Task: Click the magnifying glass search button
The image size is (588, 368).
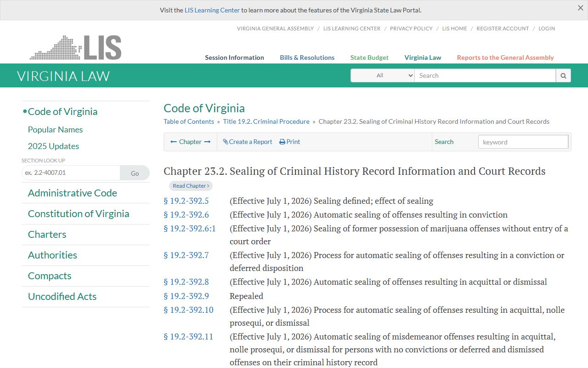Action: pyautogui.click(x=563, y=75)
